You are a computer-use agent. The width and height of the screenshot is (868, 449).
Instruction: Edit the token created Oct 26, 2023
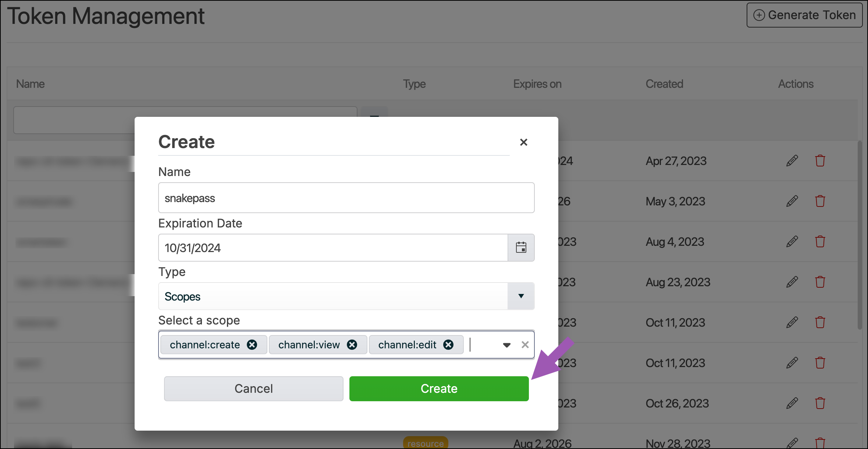(x=792, y=403)
